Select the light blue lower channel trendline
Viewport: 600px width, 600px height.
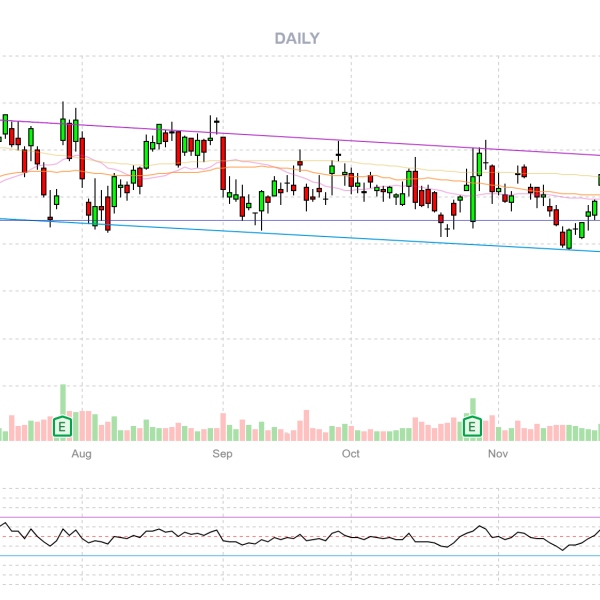(300, 234)
